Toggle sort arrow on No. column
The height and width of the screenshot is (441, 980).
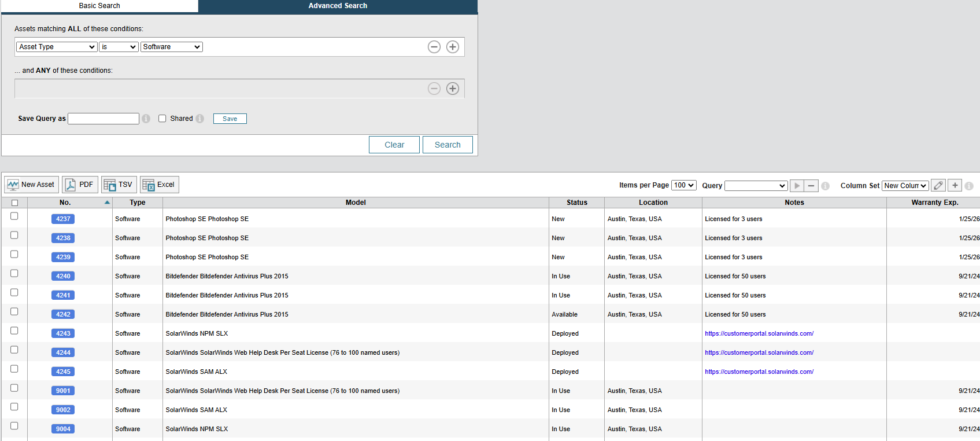[x=107, y=203]
